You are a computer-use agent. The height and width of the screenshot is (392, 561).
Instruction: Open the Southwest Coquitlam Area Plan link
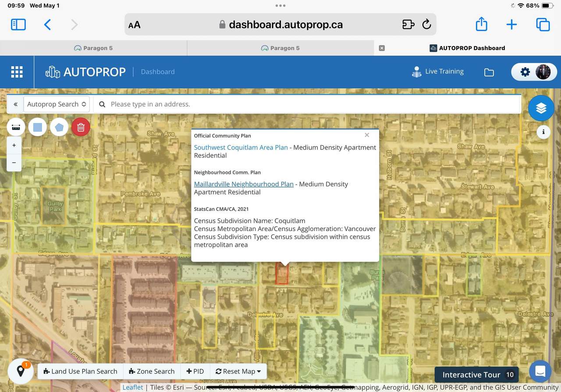tap(241, 147)
